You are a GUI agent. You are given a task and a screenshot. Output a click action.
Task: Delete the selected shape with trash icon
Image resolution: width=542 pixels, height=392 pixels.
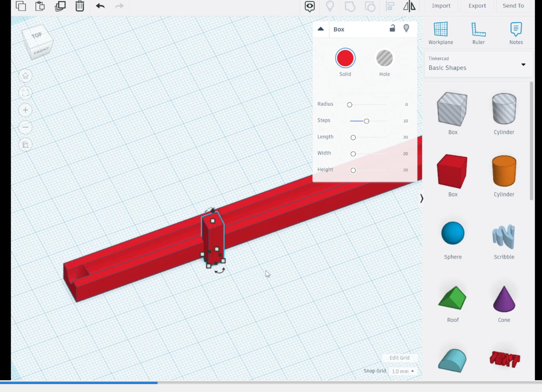80,6
